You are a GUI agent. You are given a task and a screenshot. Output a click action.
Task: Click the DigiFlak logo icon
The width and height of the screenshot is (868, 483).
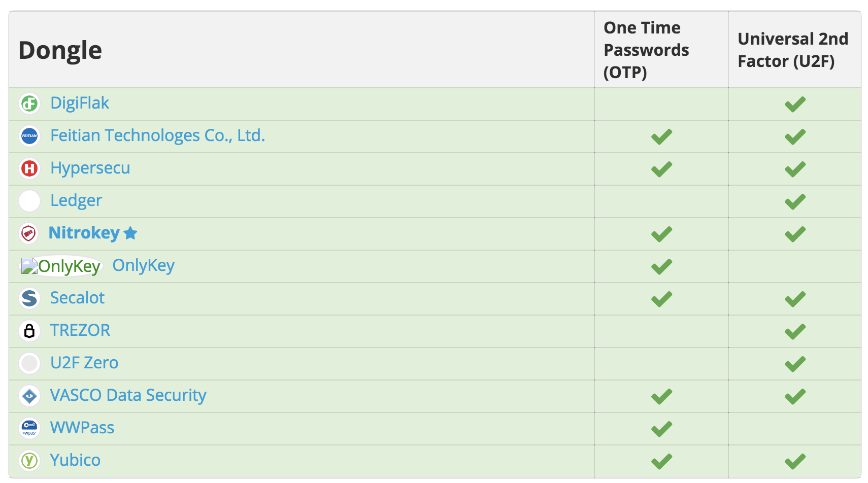click(29, 103)
